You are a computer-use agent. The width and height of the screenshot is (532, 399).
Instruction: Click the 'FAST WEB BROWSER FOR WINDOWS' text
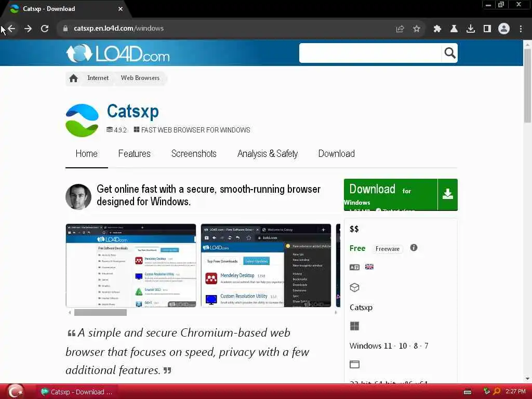point(195,130)
